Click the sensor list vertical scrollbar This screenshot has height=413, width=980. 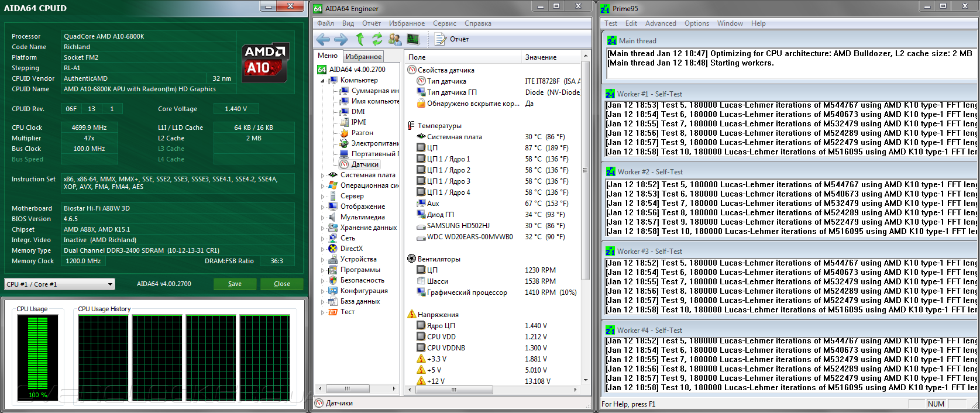585,170
